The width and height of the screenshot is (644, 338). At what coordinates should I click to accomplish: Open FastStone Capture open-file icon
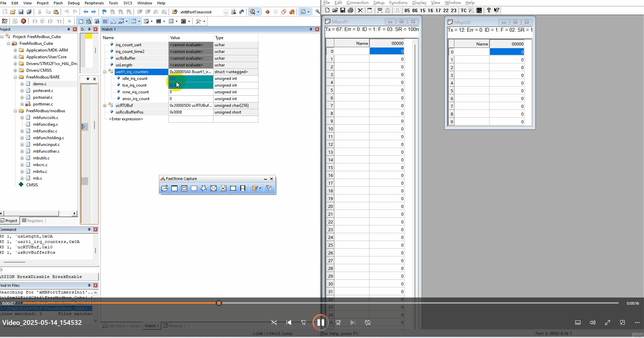pyautogui.click(x=165, y=188)
